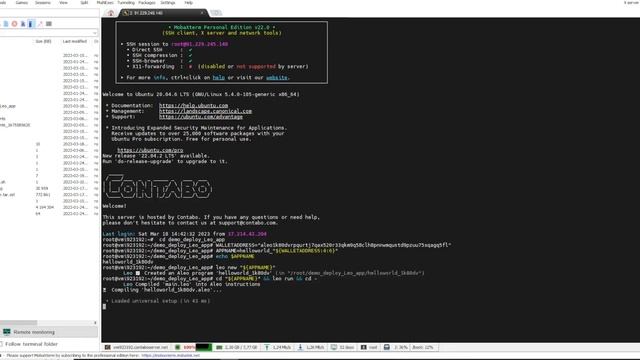
Task: Click the server hostname icon in the status bar
Action: coord(107,347)
